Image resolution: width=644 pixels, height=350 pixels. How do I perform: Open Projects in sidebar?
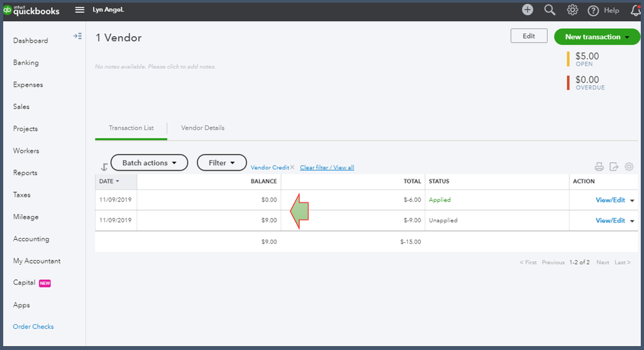click(x=25, y=129)
